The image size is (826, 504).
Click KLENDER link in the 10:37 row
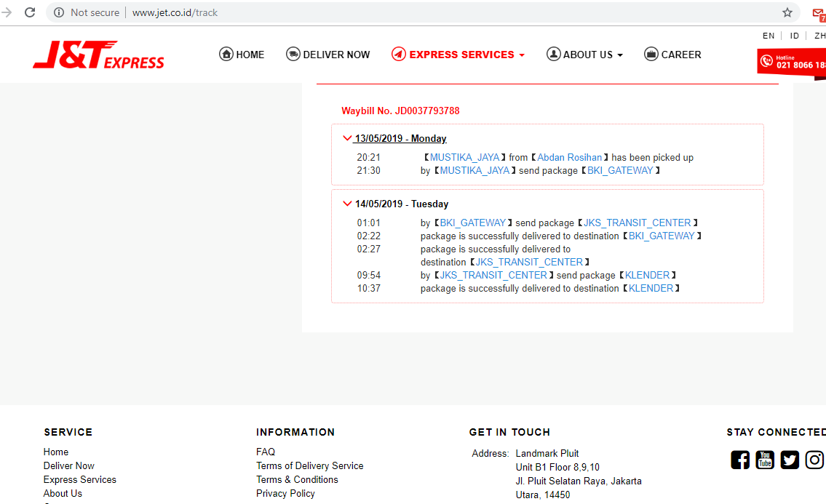pos(651,289)
